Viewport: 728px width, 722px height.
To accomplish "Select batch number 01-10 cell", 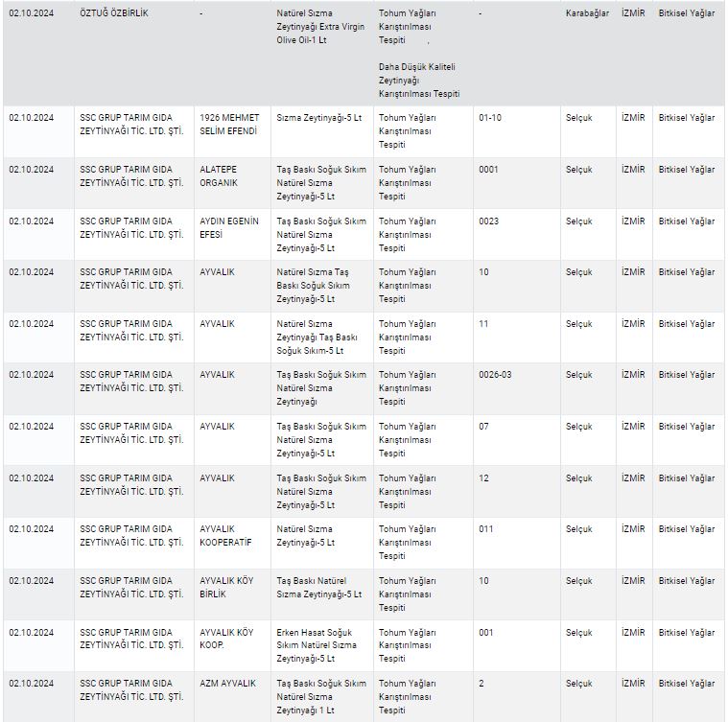I will pyautogui.click(x=489, y=118).
